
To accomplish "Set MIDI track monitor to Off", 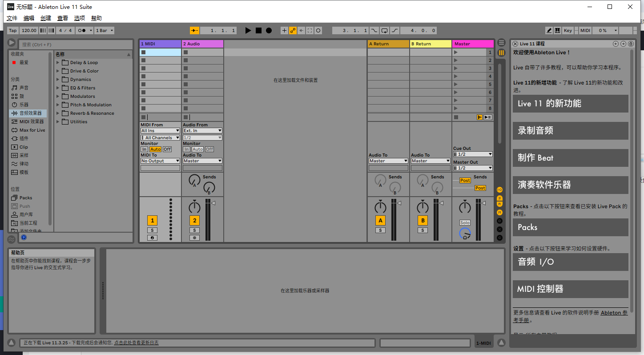I will 167,149.
